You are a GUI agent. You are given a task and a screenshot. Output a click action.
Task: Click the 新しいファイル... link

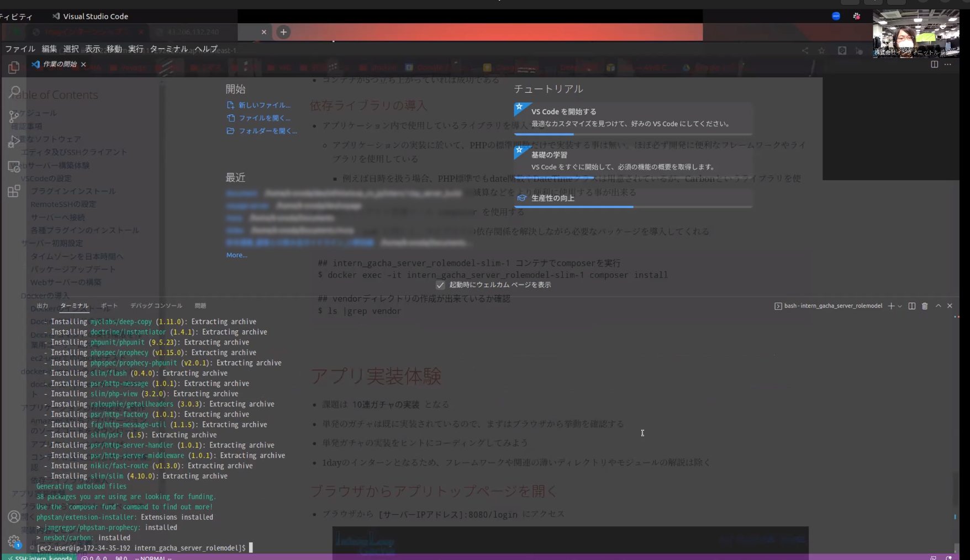point(259,105)
